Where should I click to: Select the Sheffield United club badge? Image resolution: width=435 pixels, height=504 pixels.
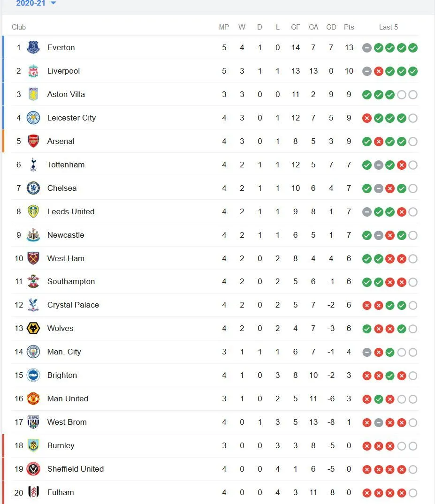coord(33,469)
